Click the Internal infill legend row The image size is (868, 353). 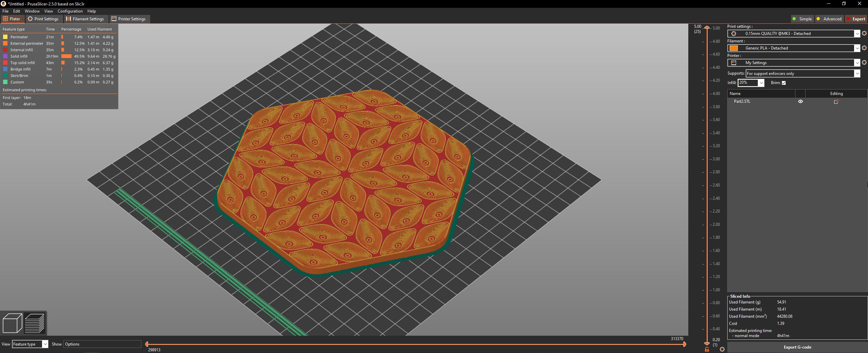[x=59, y=50]
